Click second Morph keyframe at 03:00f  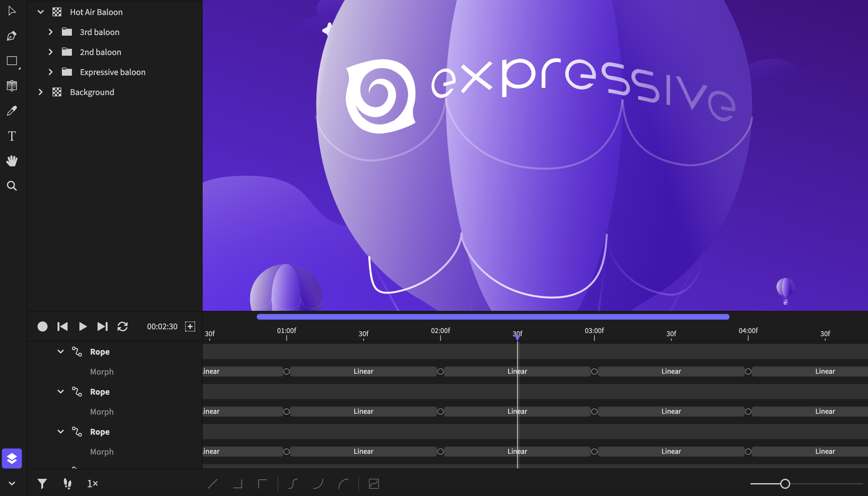pyautogui.click(x=594, y=412)
